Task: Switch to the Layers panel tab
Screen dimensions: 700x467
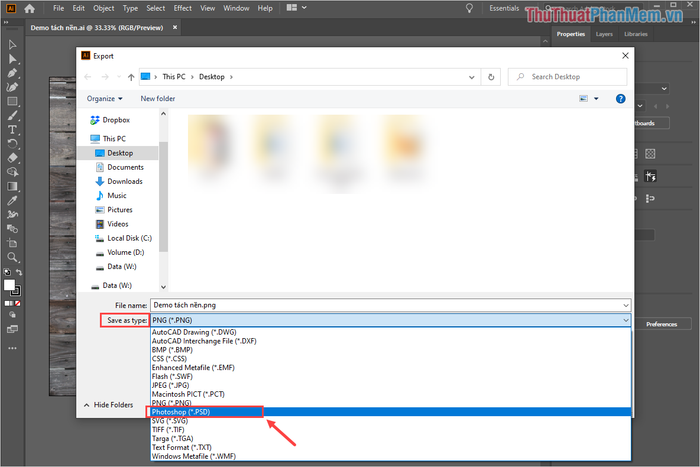Action: pos(604,34)
